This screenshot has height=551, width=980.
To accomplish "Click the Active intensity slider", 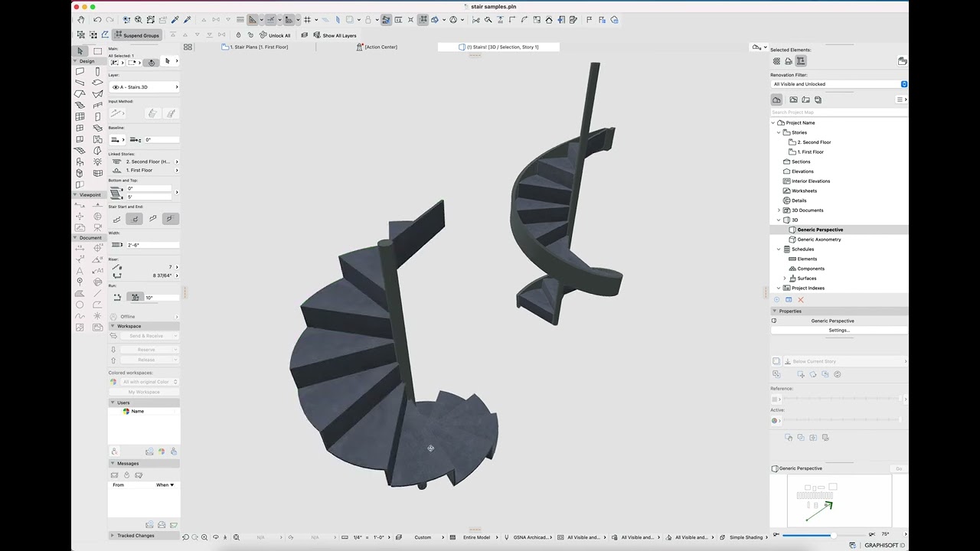I will (841, 420).
